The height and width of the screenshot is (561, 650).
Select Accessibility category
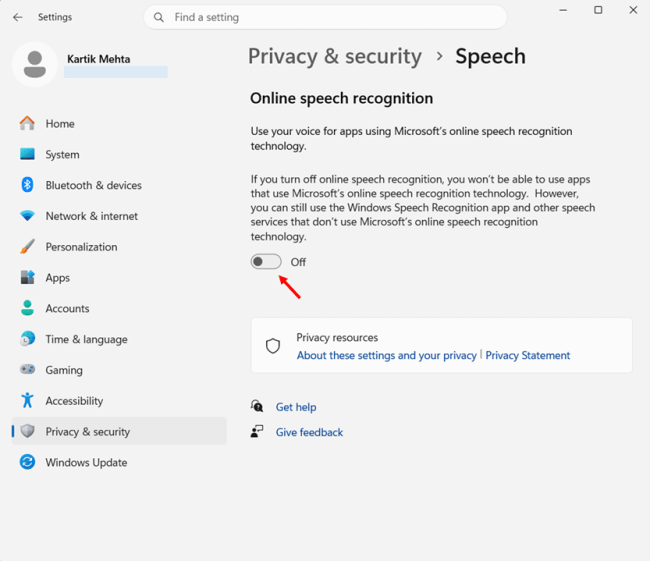pyautogui.click(x=119, y=401)
